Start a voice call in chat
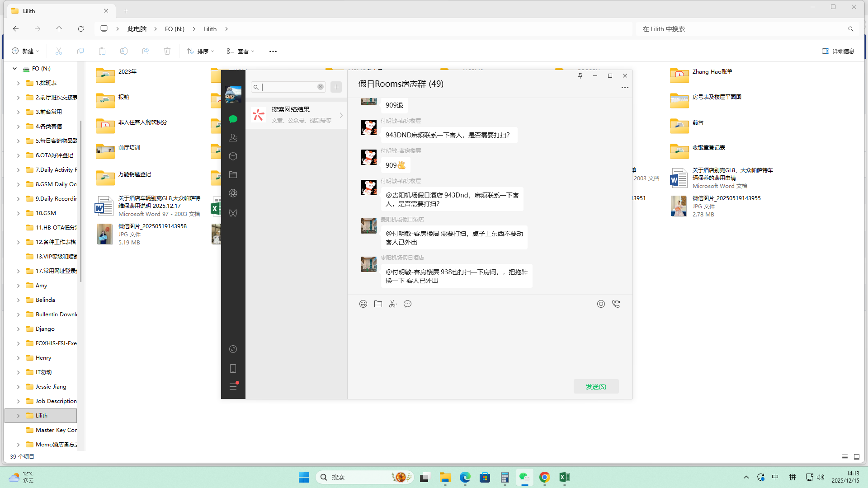Image resolution: width=868 pixels, height=488 pixels. 616,304
